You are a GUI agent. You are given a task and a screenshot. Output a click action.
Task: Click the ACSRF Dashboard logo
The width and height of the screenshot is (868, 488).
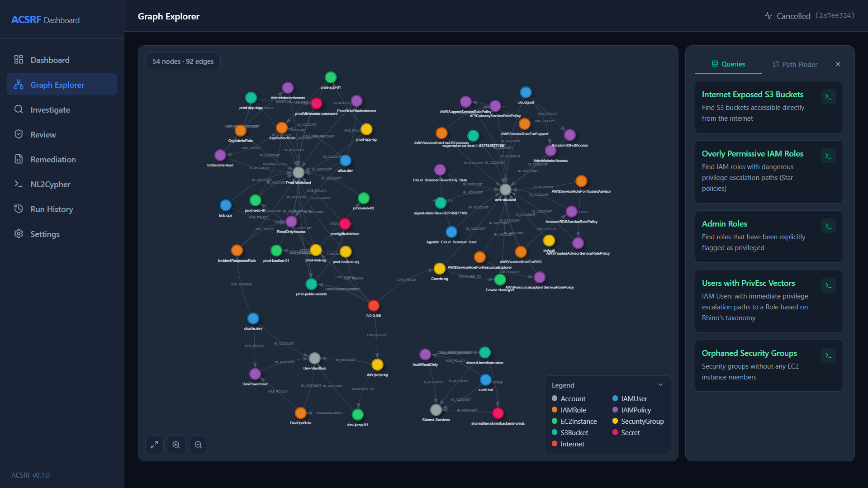(45, 20)
